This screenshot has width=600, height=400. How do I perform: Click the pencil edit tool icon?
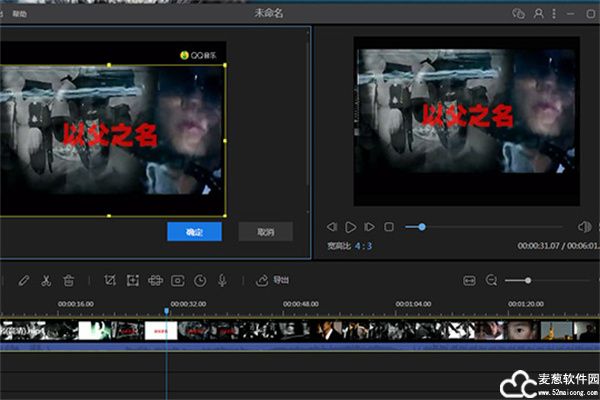[24, 280]
